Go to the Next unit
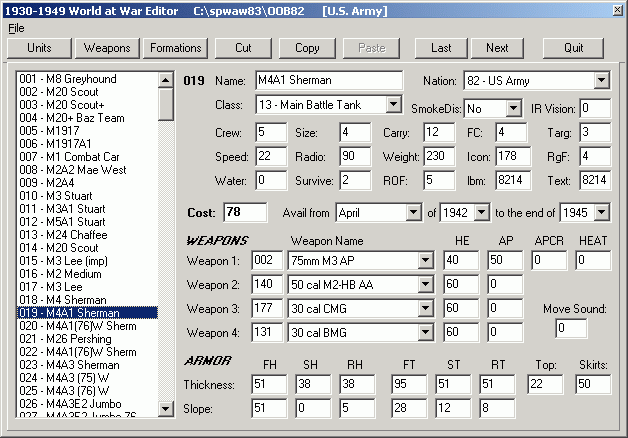 [497, 48]
